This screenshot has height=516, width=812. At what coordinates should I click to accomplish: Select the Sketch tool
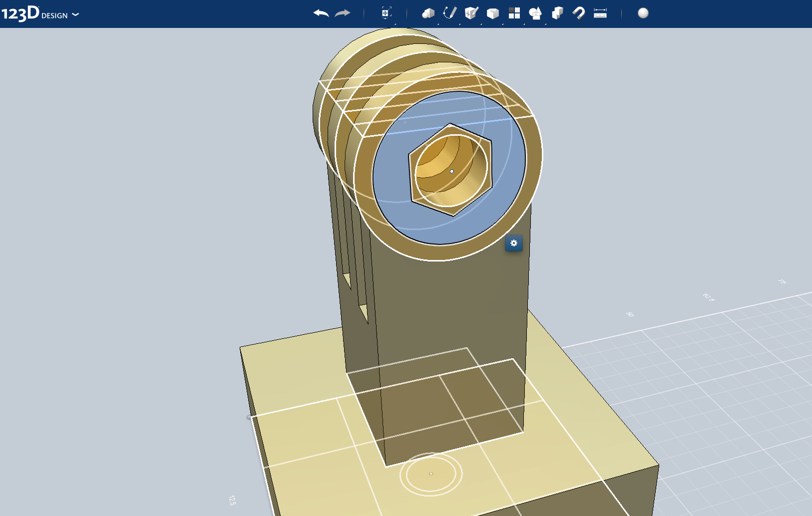coord(450,13)
